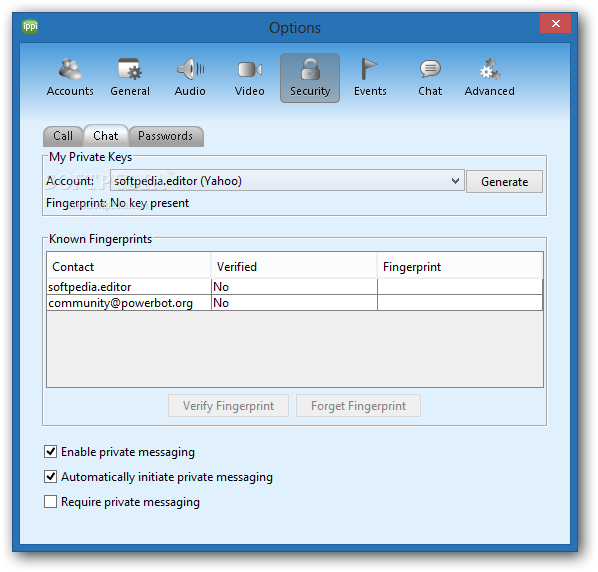Expand the Account dropdown list
The height and width of the screenshot is (572, 598).
tap(287, 181)
